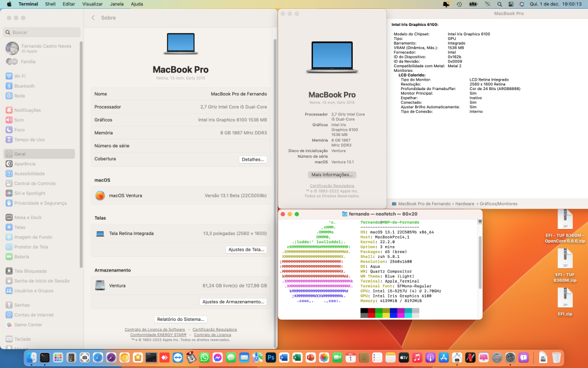Click Ajustes de Tela... button

[x=246, y=250]
